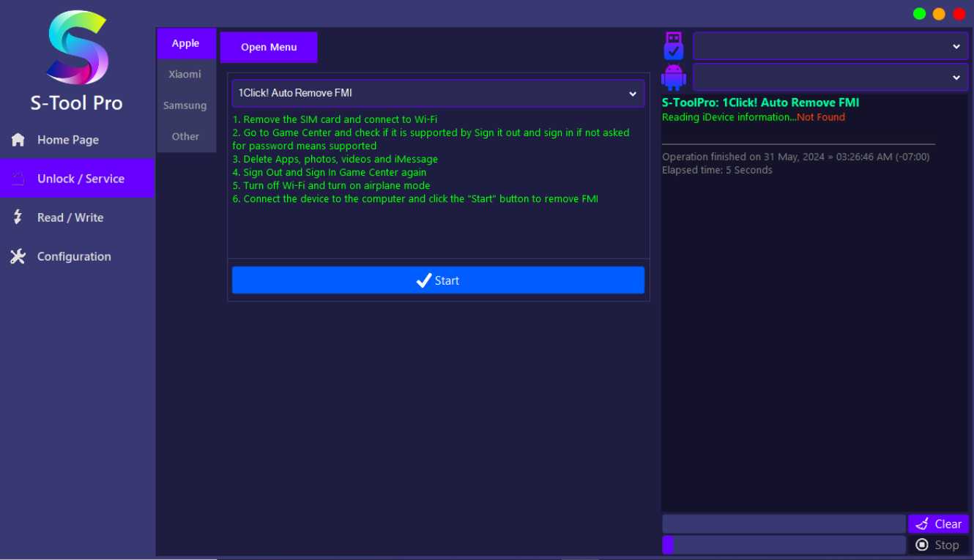Click the empty status field beside Clear
The width and height of the screenshot is (974, 560).
click(784, 524)
